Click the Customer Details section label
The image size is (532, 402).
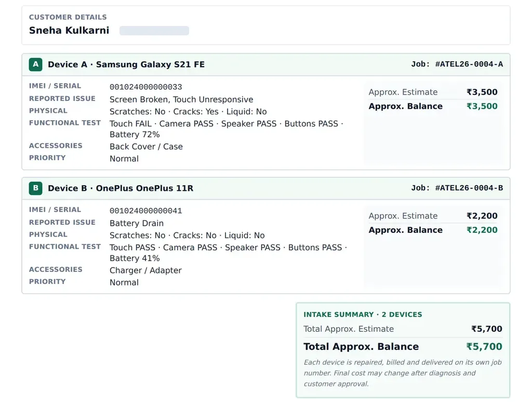coord(68,17)
